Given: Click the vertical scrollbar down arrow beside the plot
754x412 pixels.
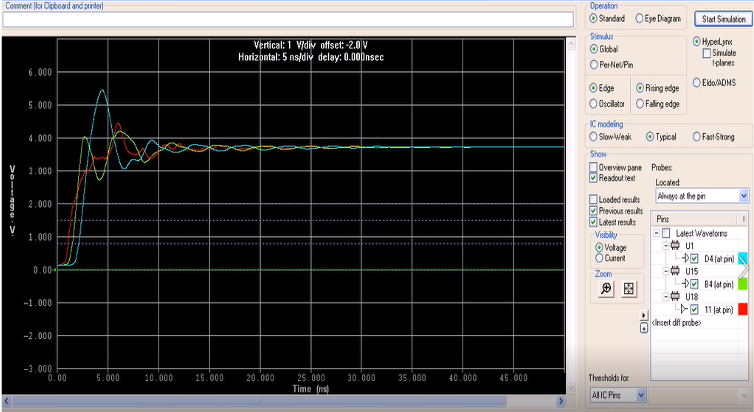Looking at the screenshot, I should point(571,388).
